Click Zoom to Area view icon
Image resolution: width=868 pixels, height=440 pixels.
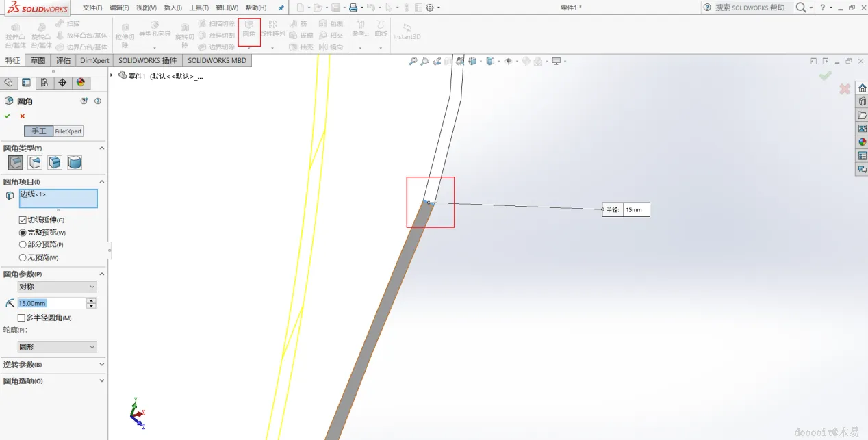tap(425, 61)
